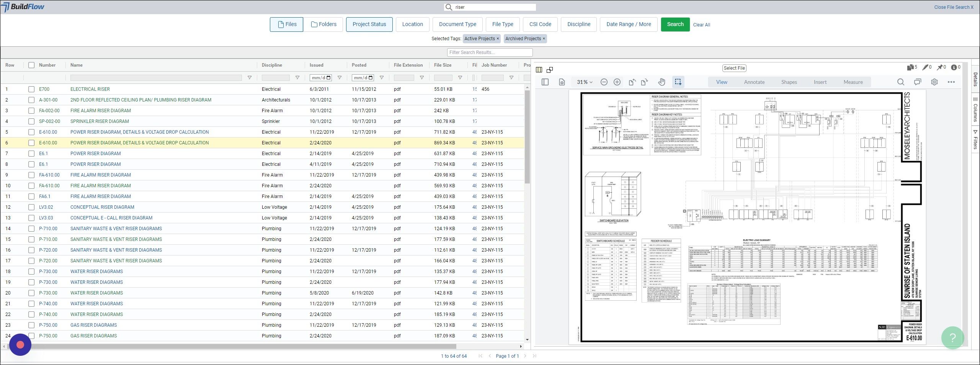Open the Discipline filter dropdown
This screenshot has width=980, height=365.
point(578,25)
